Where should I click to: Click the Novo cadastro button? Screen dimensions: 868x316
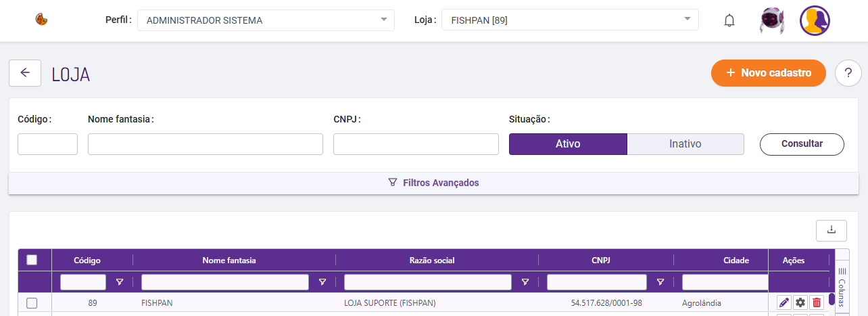coord(769,73)
